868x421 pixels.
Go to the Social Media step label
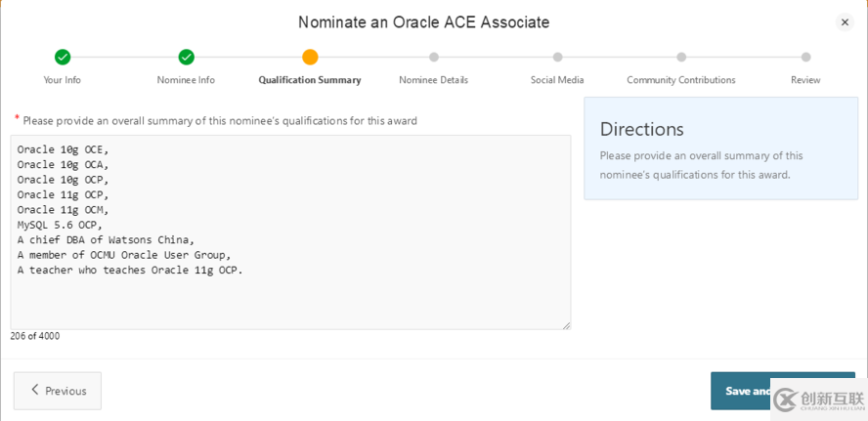[x=557, y=80]
